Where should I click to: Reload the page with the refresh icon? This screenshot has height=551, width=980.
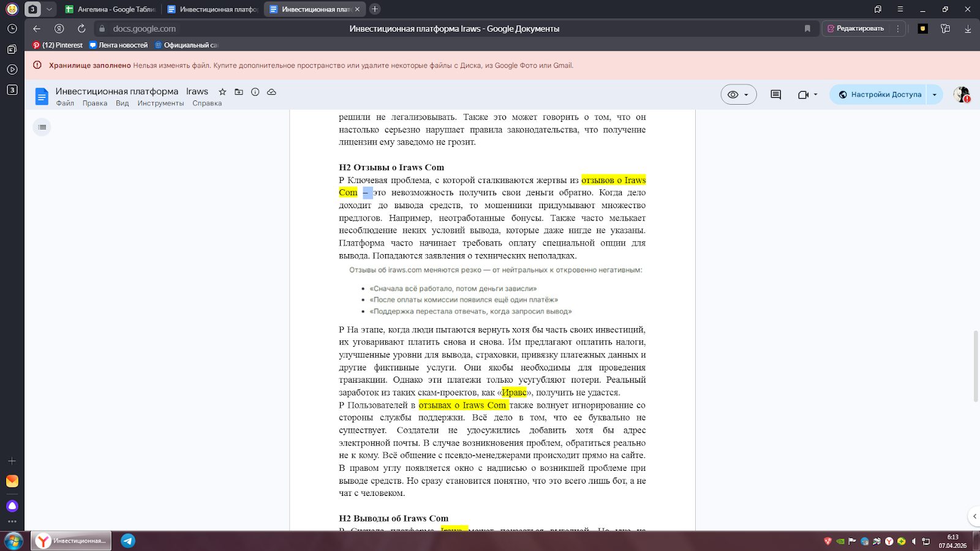click(81, 29)
